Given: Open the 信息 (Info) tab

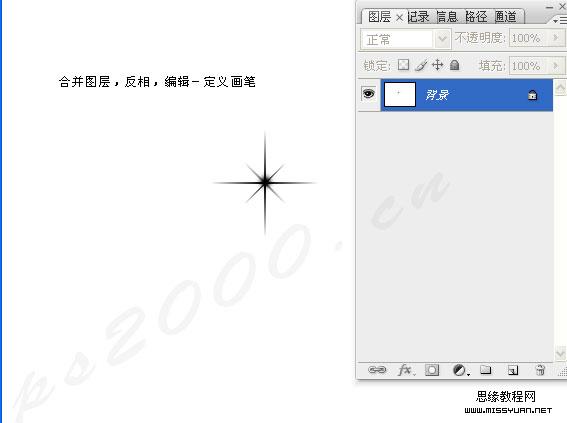Looking at the screenshot, I should [447, 17].
